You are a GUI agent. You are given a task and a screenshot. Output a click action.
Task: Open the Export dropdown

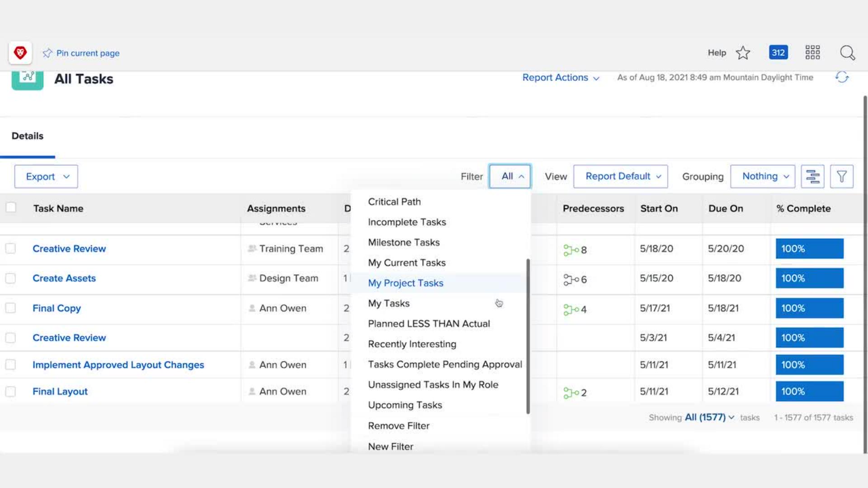(46, 177)
